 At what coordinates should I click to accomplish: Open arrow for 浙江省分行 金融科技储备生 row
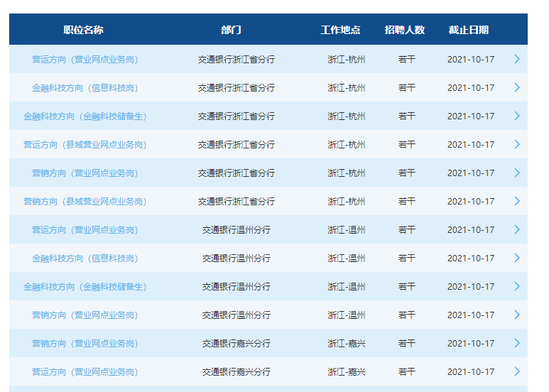pyautogui.click(x=516, y=116)
